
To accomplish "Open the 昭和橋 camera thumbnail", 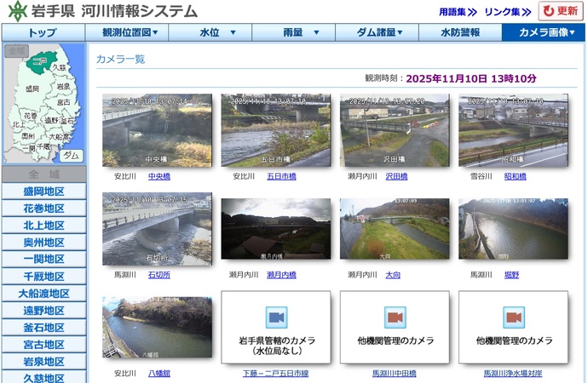I will coord(513,130).
